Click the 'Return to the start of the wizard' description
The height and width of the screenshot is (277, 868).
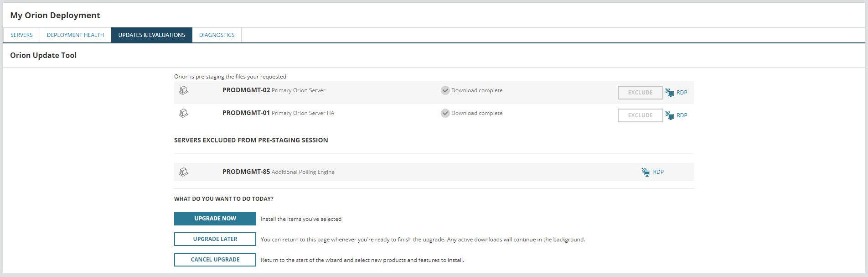(x=362, y=260)
